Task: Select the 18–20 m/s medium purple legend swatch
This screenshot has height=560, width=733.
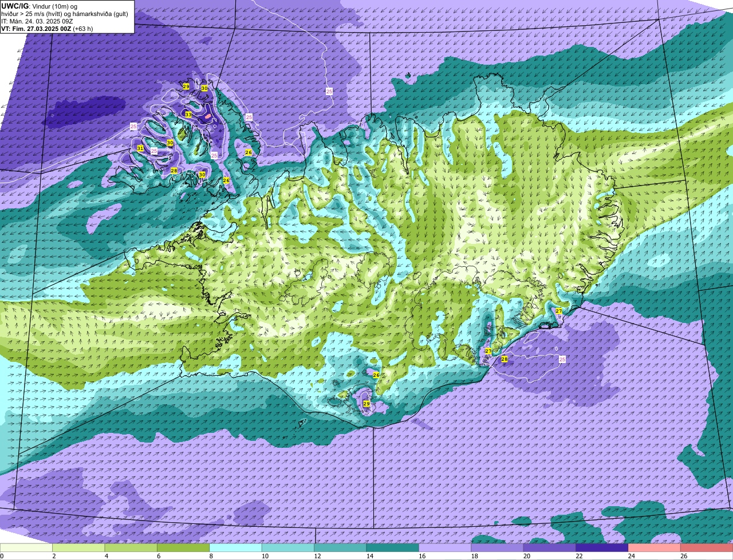Action: [498, 547]
